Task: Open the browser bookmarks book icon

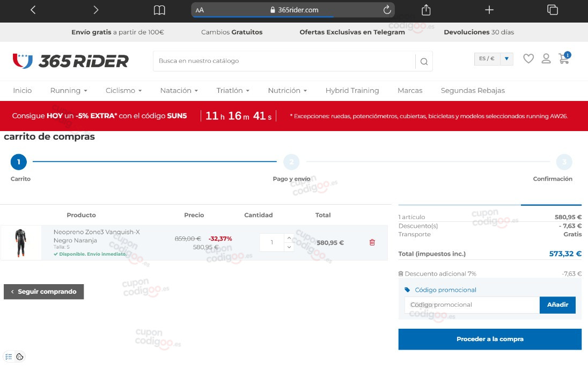Action: tap(159, 10)
